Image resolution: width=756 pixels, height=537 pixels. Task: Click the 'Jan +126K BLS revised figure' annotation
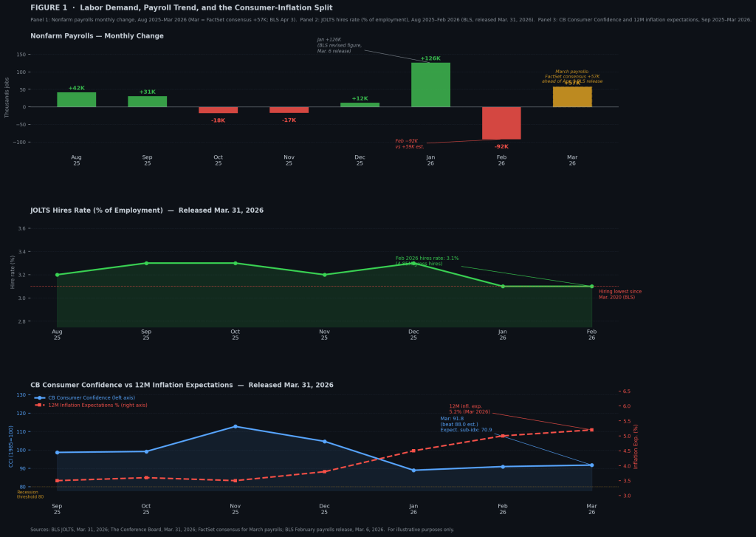[340, 45]
